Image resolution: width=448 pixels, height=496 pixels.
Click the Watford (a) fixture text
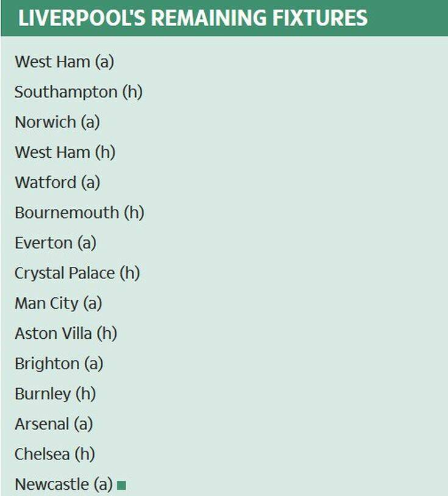[57, 182]
